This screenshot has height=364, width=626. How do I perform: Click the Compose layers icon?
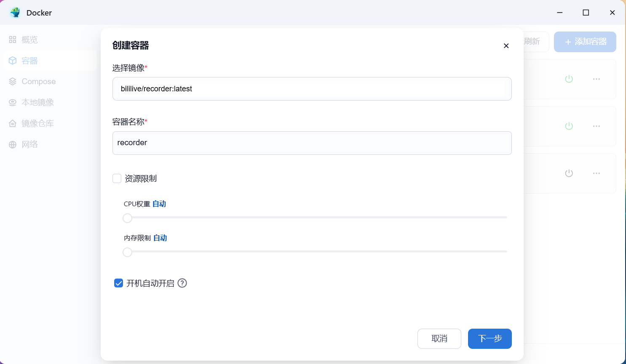coord(13,82)
